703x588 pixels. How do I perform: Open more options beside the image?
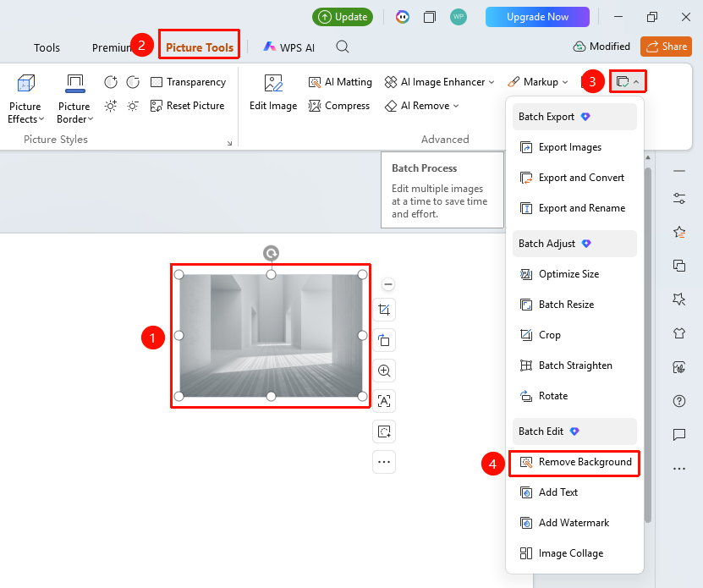384,462
